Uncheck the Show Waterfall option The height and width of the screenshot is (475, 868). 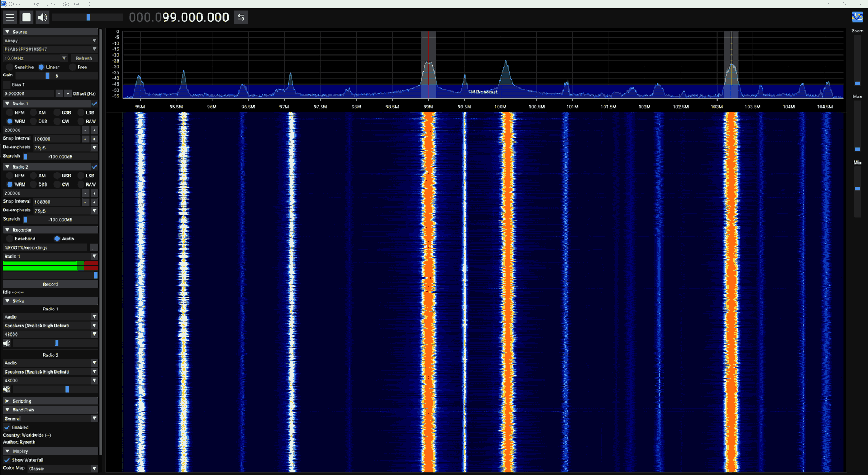coord(7,460)
